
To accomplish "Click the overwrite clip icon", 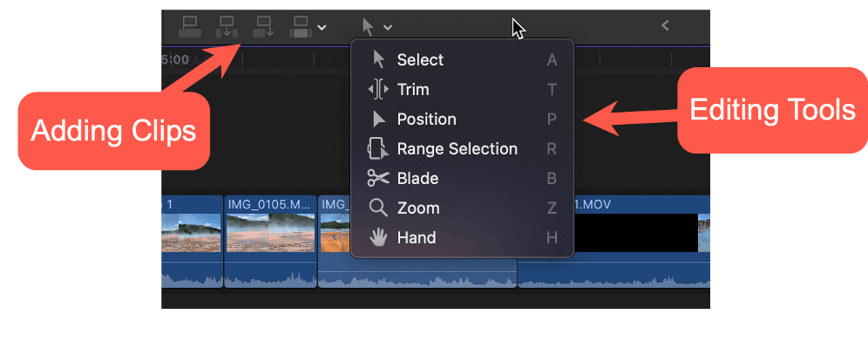I will (x=301, y=26).
